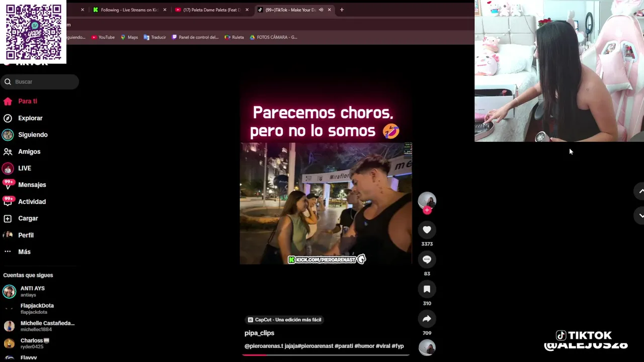
Task: Click the video player area
Action: click(326, 204)
